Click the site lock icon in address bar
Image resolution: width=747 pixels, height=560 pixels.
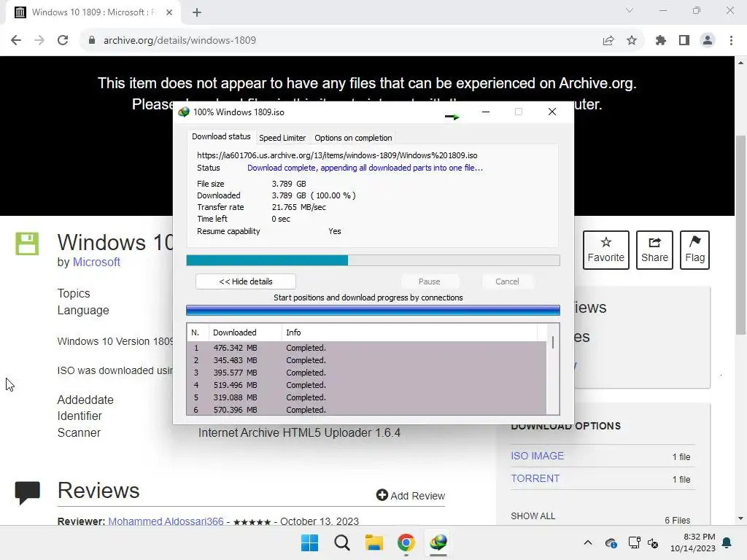click(x=91, y=41)
